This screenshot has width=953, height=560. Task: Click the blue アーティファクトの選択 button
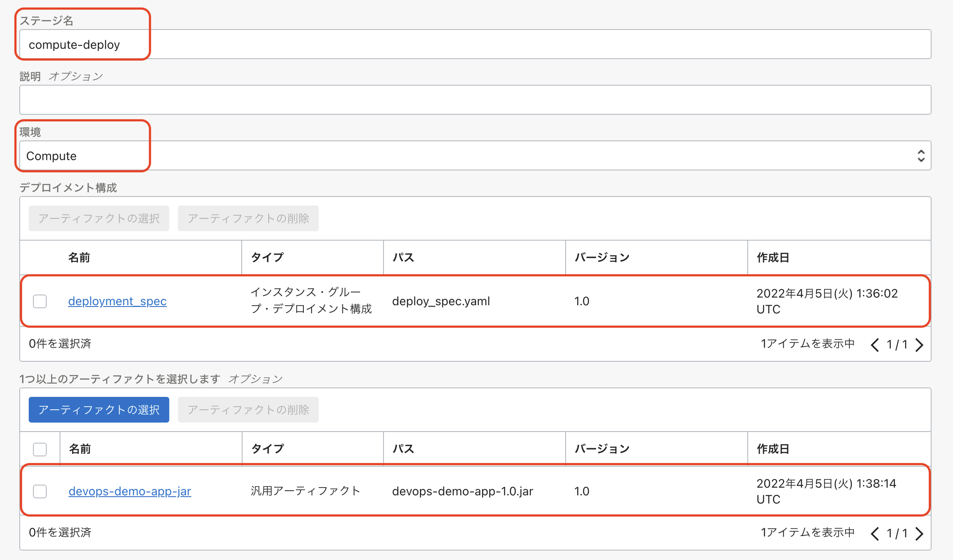pos(99,410)
